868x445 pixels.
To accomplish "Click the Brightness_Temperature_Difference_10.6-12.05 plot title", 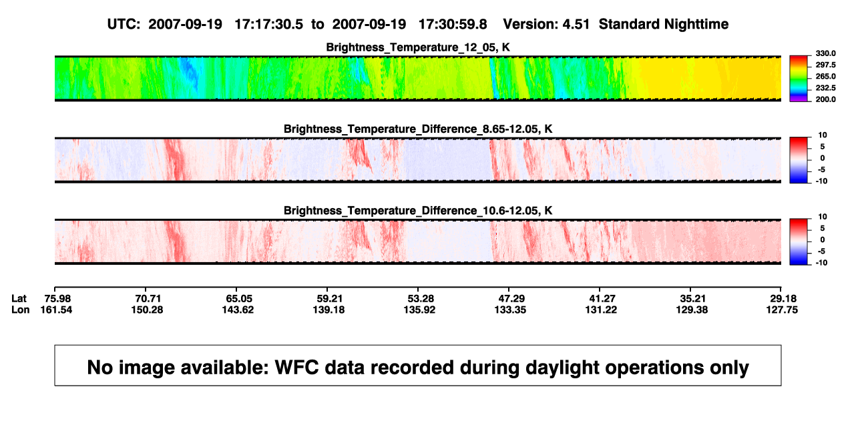I will (x=418, y=211).
